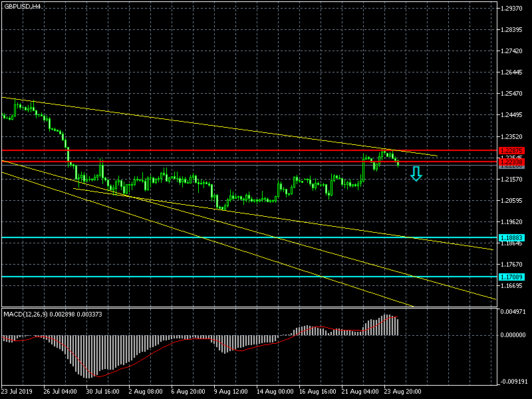This screenshot has width=532, height=399.
Task: Click the 1.29370 price axis label
Action: click(511, 9)
